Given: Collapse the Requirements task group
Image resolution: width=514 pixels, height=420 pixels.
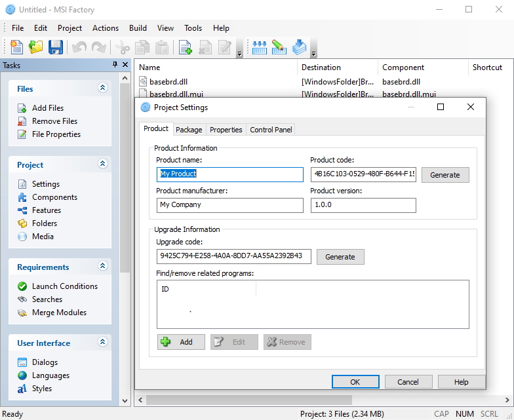Looking at the screenshot, I should pyautogui.click(x=102, y=266).
